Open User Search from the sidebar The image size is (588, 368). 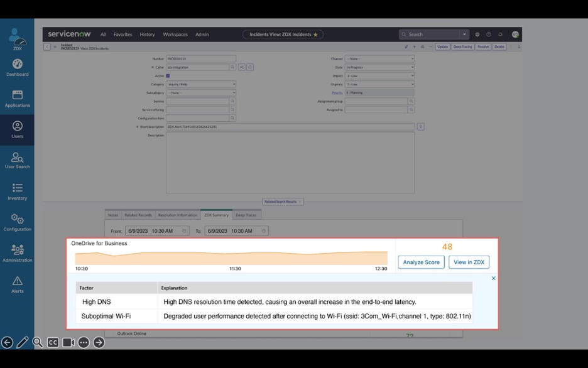[17, 160]
